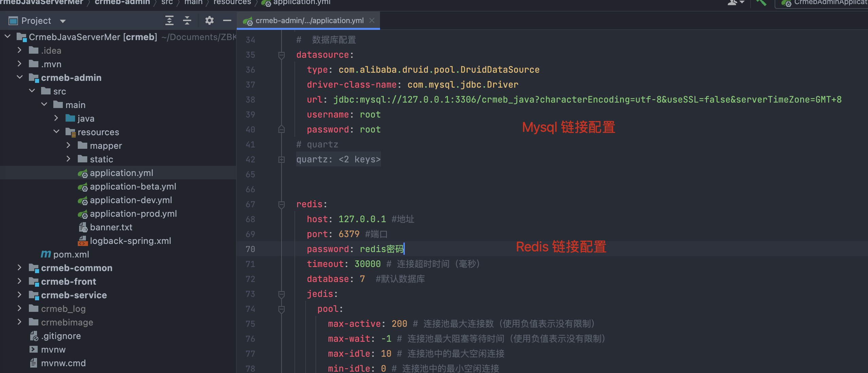Switch to the application.yml editor tab
This screenshot has height=373, width=868.
(306, 20)
